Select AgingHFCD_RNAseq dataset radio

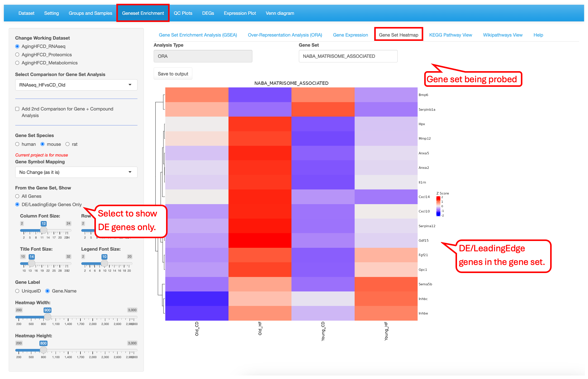pyautogui.click(x=17, y=46)
